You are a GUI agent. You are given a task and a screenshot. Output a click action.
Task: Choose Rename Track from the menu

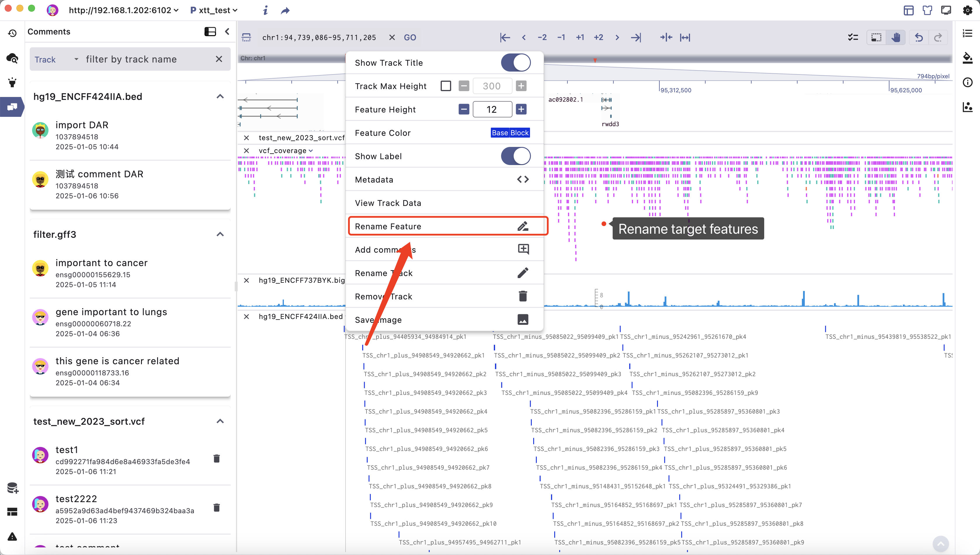[x=444, y=273]
